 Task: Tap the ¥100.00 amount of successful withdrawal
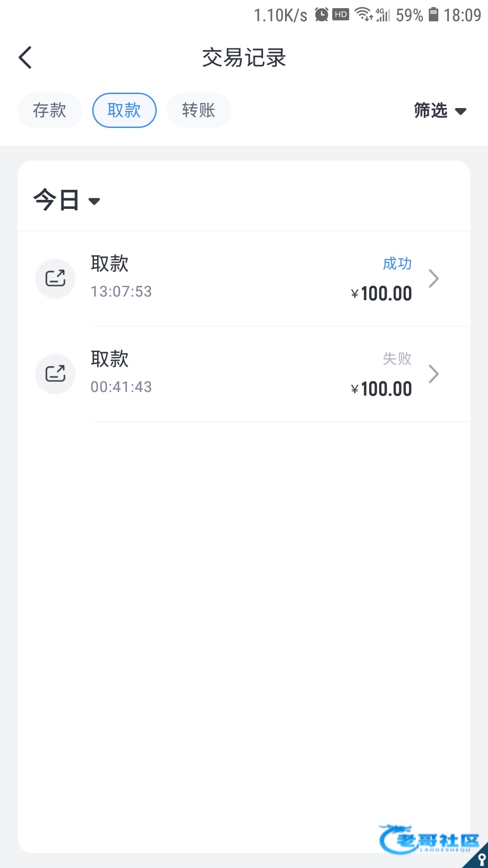[381, 294]
